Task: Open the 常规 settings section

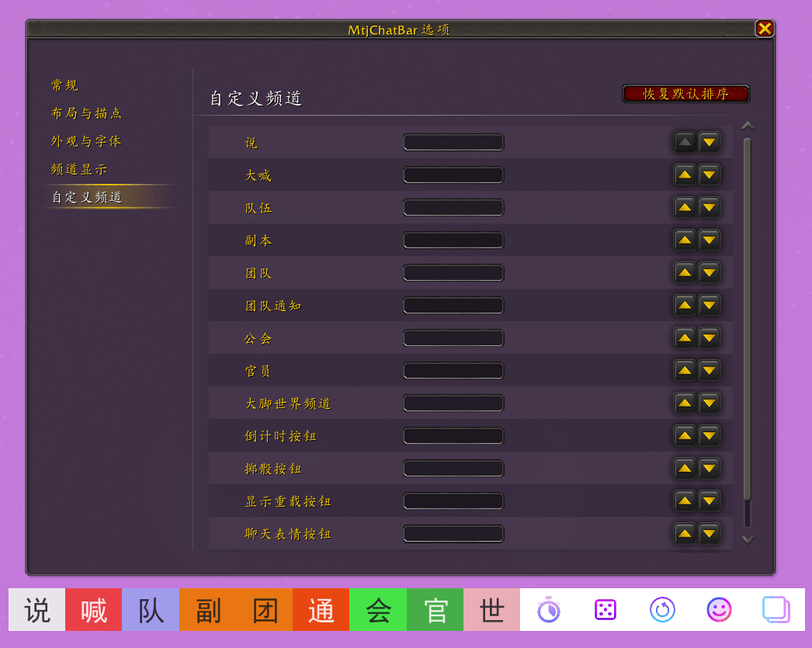Action: click(64, 85)
